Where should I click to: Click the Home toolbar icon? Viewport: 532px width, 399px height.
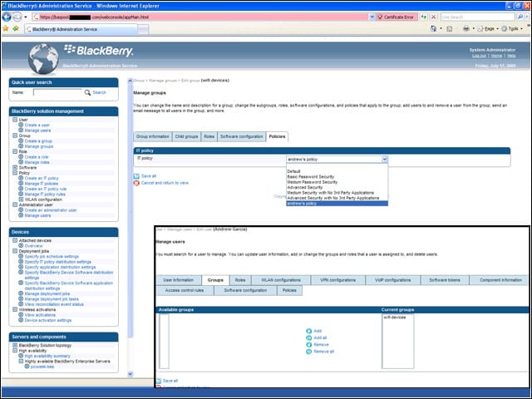click(433, 29)
